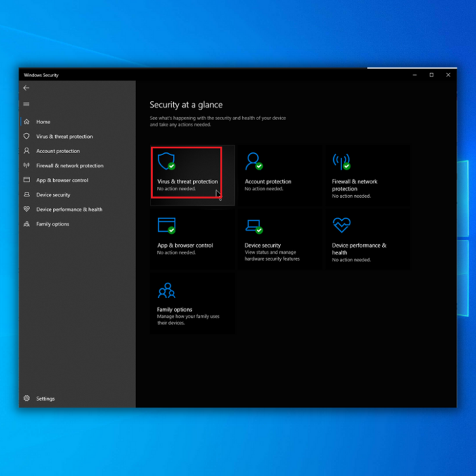
Task: Open Firewall & network protection from sidebar text
Action: [70, 166]
